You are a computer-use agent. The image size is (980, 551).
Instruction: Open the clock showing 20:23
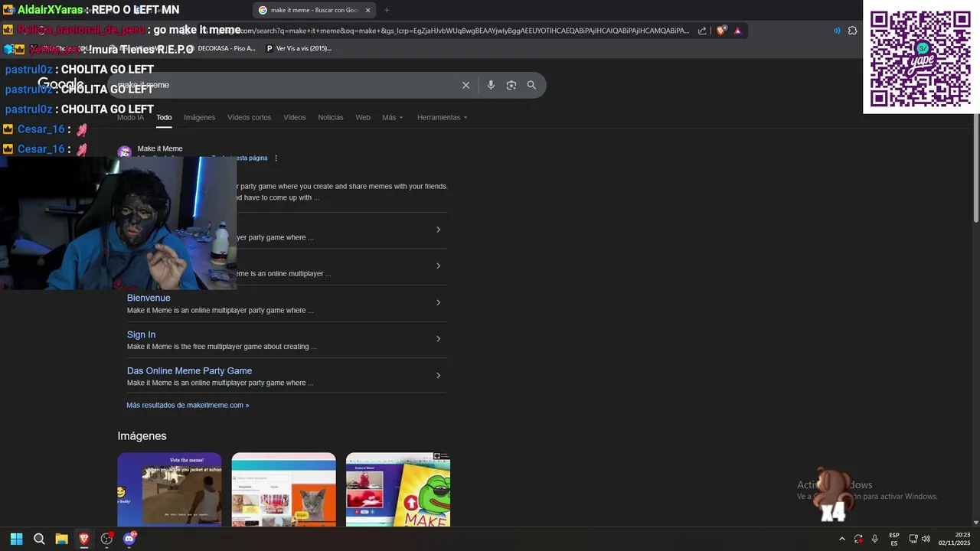[954, 539]
